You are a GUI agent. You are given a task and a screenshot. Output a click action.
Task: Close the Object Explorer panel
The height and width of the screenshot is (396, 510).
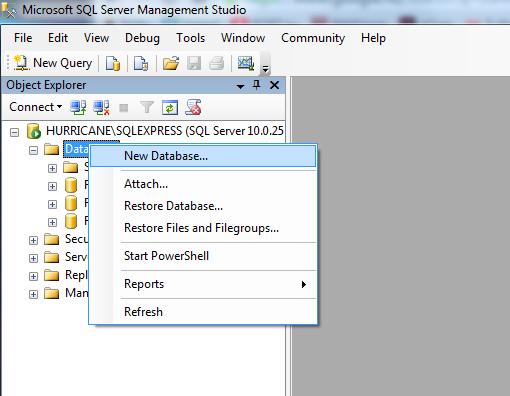[x=274, y=85]
